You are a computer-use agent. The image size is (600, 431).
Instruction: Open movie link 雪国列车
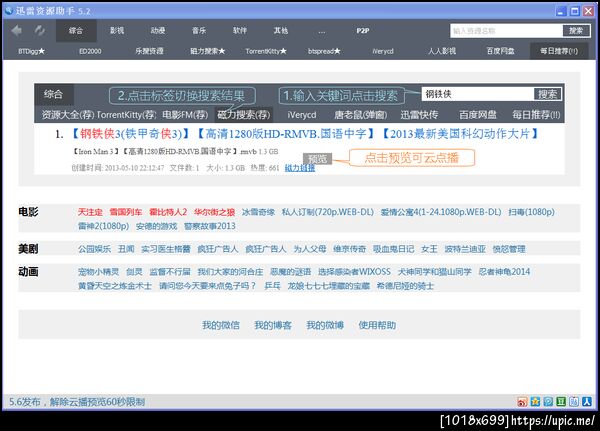pyautogui.click(x=126, y=212)
